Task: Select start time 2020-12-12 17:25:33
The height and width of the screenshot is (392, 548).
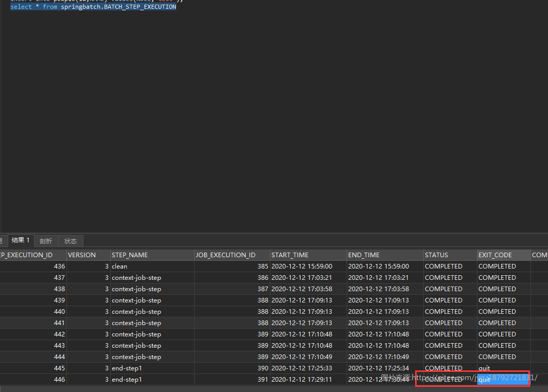Action: 308,368
